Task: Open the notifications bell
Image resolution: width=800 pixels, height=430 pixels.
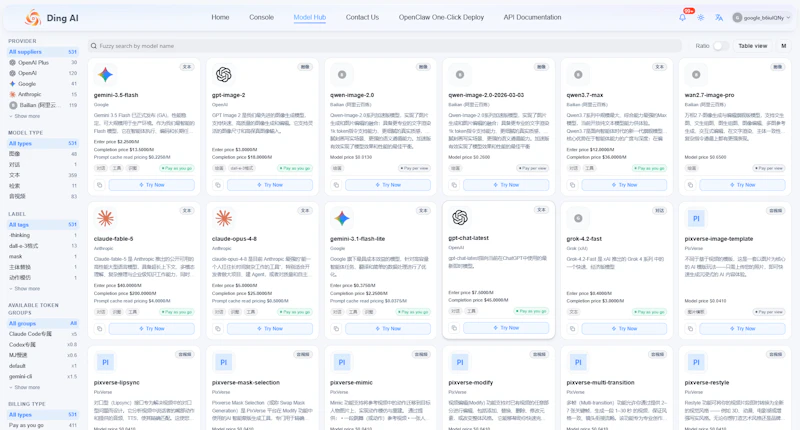Action: [x=682, y=17]
